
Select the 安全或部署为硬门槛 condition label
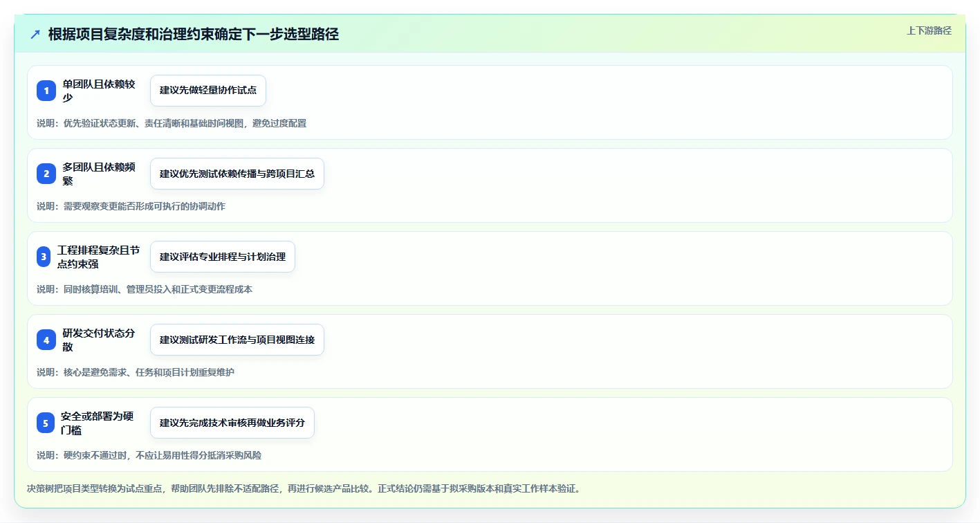(x=98, y=423)
